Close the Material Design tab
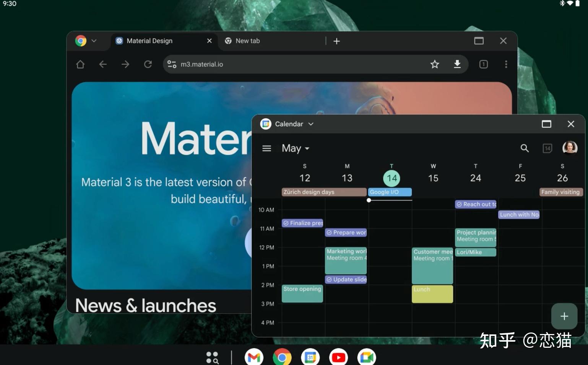The width and height of the screenshot is (588, 365). [x=209, y=41]
